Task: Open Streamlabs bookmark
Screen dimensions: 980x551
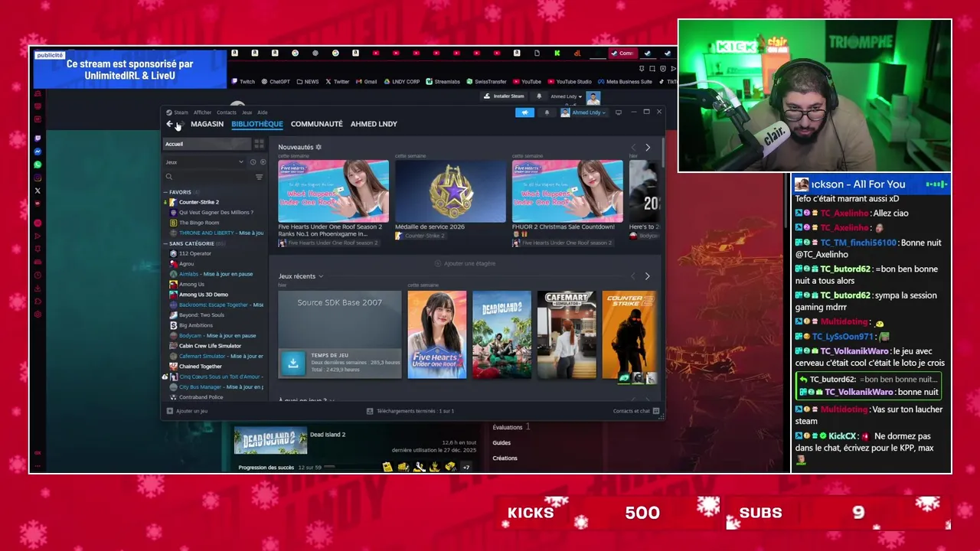Action: point(443,82)
